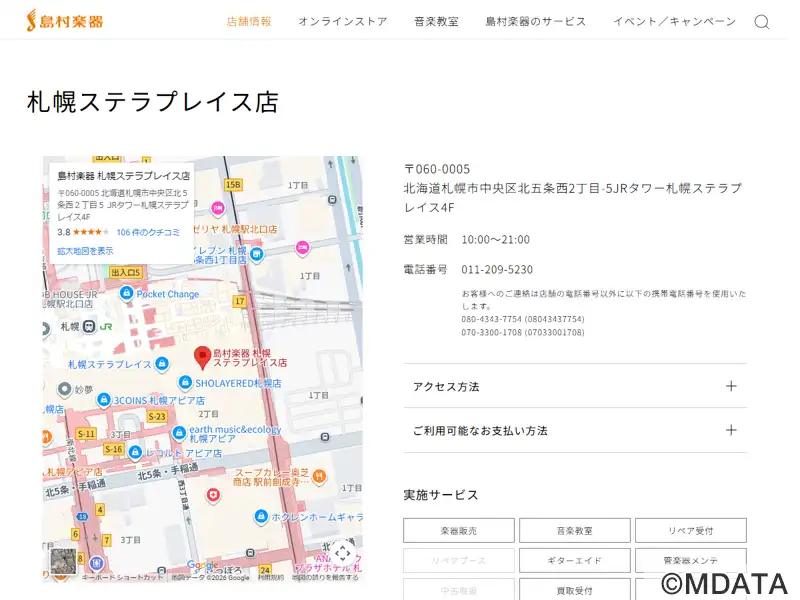Click the 拡大地図を表示 link
Viewport: 800px width, 600px height.
point(85,251)
